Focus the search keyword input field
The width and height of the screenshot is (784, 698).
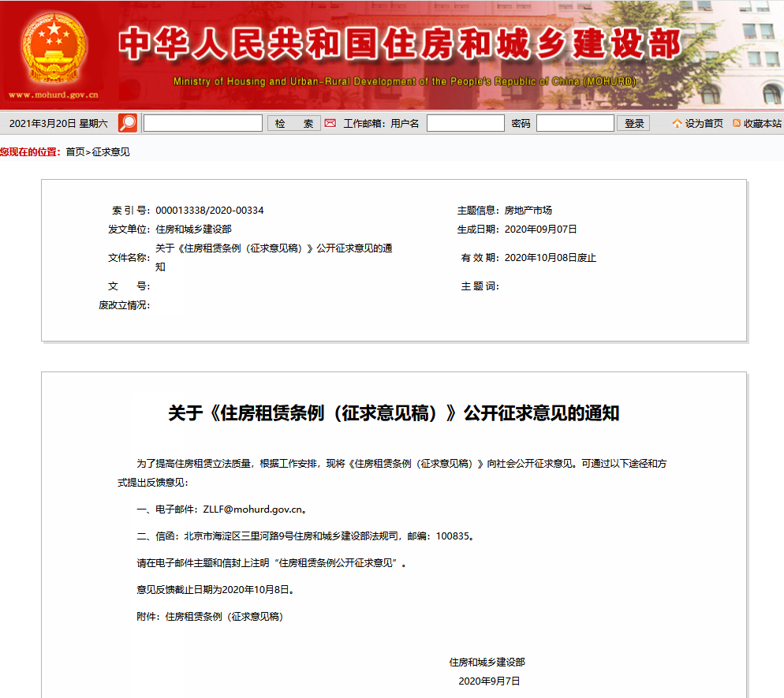click(x=203, y=123)
